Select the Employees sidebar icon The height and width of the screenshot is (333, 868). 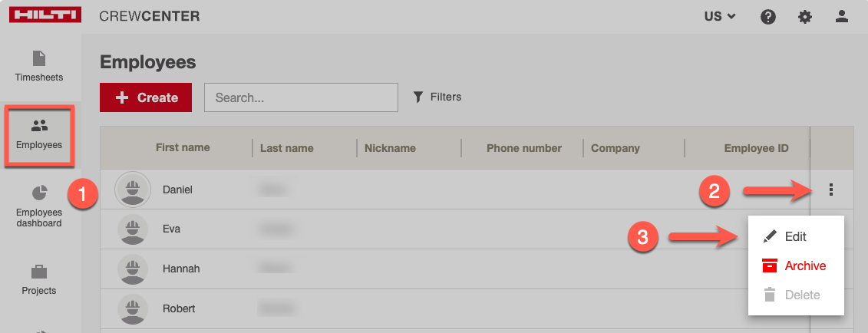[x=39, y=134]
